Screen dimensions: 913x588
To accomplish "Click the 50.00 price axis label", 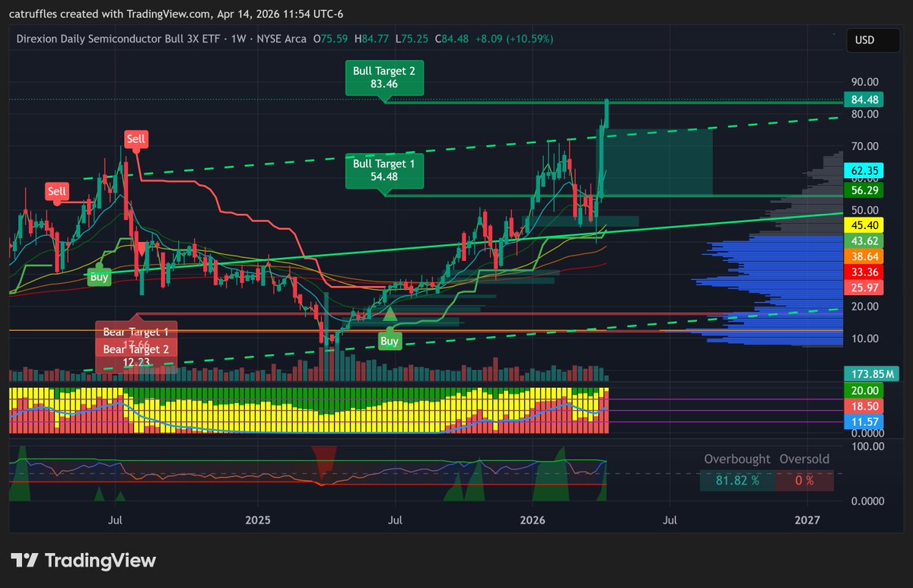I will coord(865,210).
